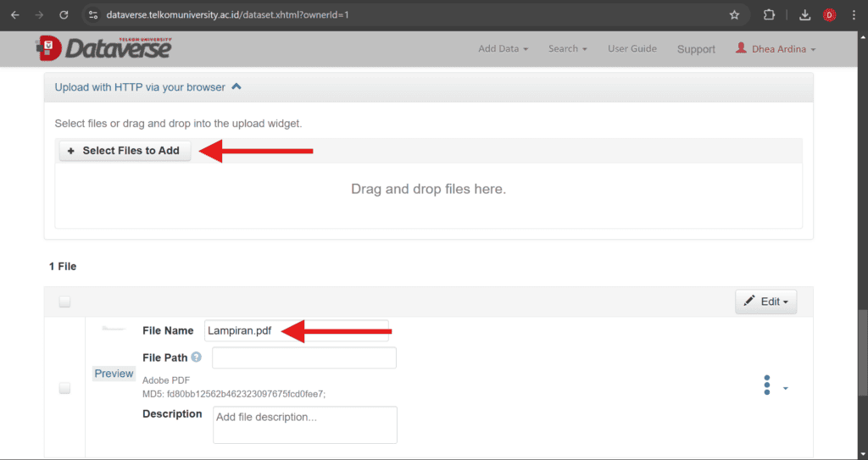The width and height of the screenshot is (868, 460).
Task: Click the File Path input field
Action: 304,357
